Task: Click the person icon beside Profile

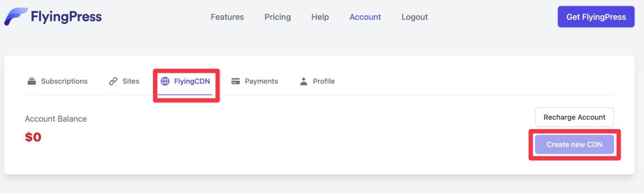Action: point(303,81)
